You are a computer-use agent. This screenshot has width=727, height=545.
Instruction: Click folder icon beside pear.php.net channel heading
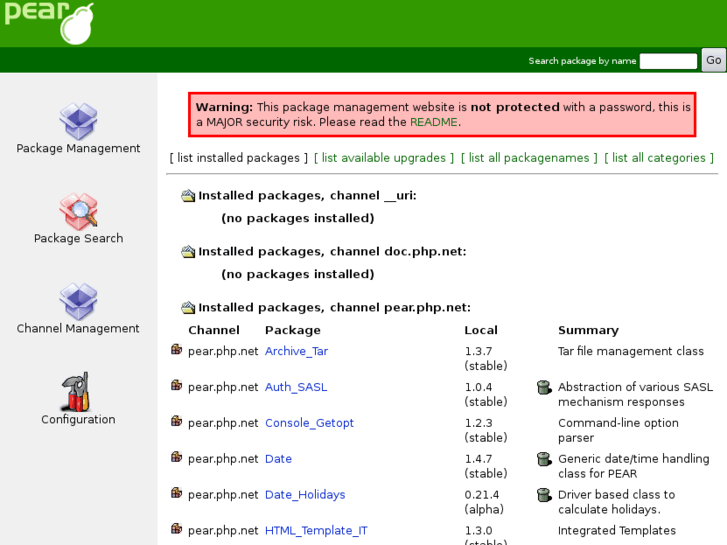[x=188, y=308]
